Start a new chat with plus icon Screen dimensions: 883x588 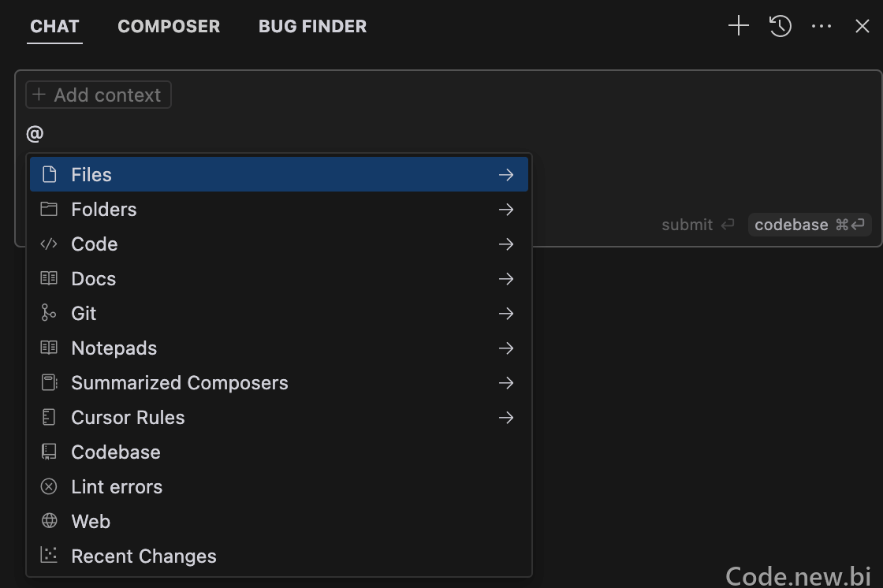pyautogui.click(x=738, y=26)
